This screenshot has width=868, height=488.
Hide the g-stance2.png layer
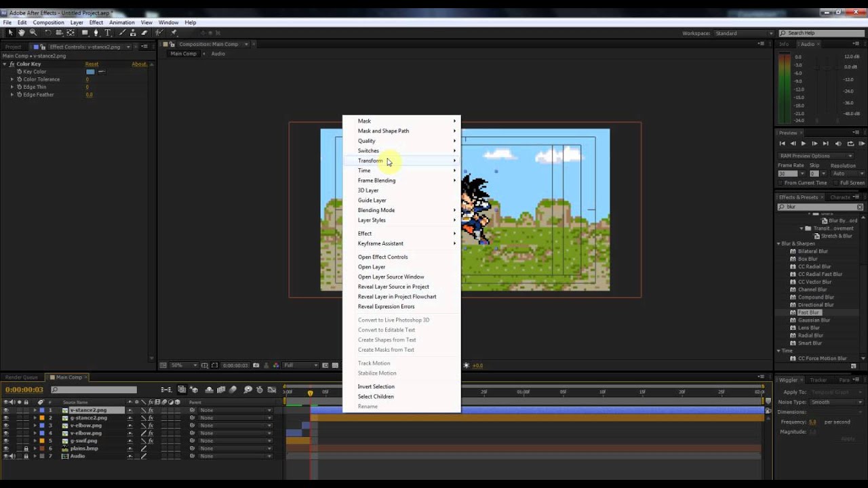(6, 418)
